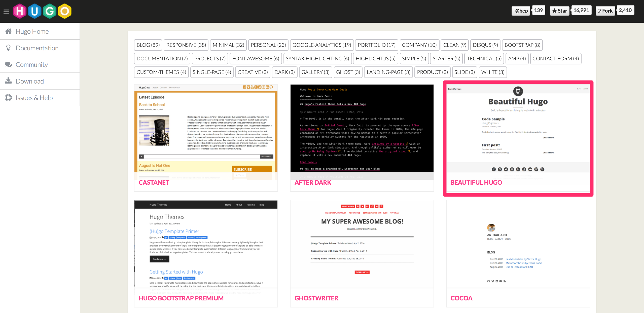Image resolution: width=644 pixels, height=313 pixels.
Task: Select the COMPANY (10) tag
Action: [x=419, y=45]
